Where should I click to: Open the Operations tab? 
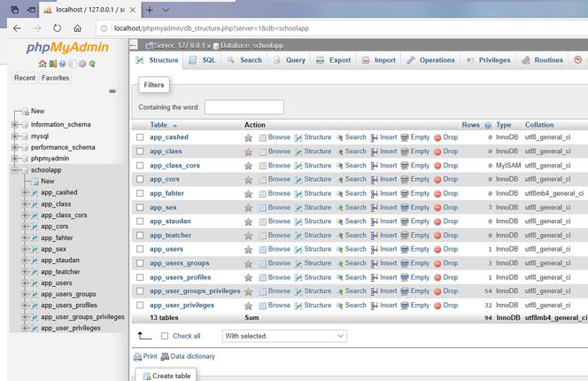coord(431,60)
